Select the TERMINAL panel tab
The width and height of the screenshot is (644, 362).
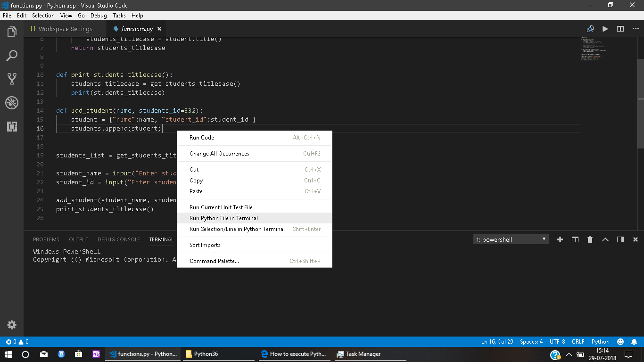161,239
